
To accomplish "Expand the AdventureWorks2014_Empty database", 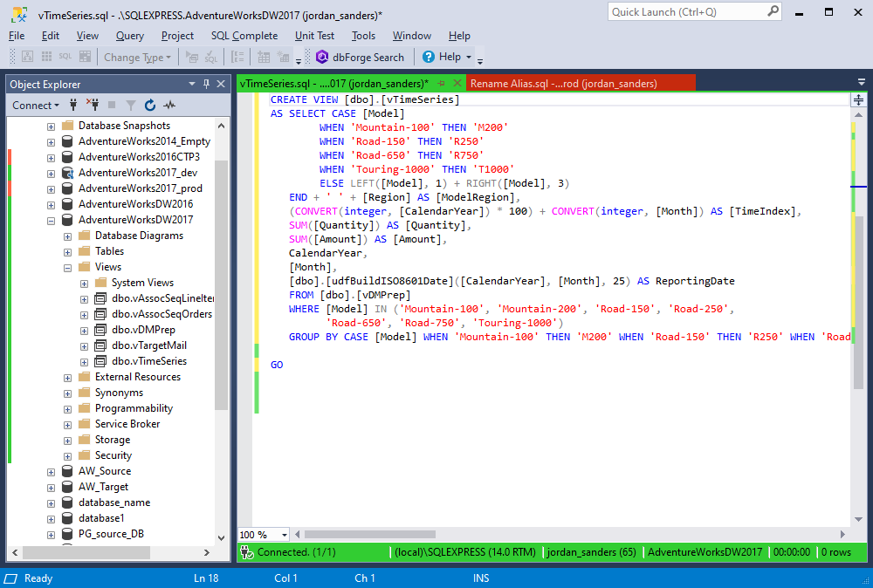I will pos(51,142).
